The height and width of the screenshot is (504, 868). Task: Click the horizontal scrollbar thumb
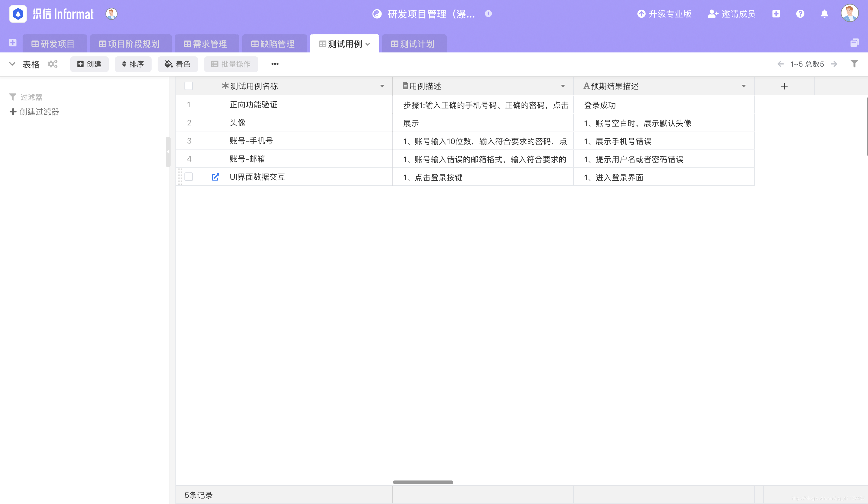coord(423,482)
